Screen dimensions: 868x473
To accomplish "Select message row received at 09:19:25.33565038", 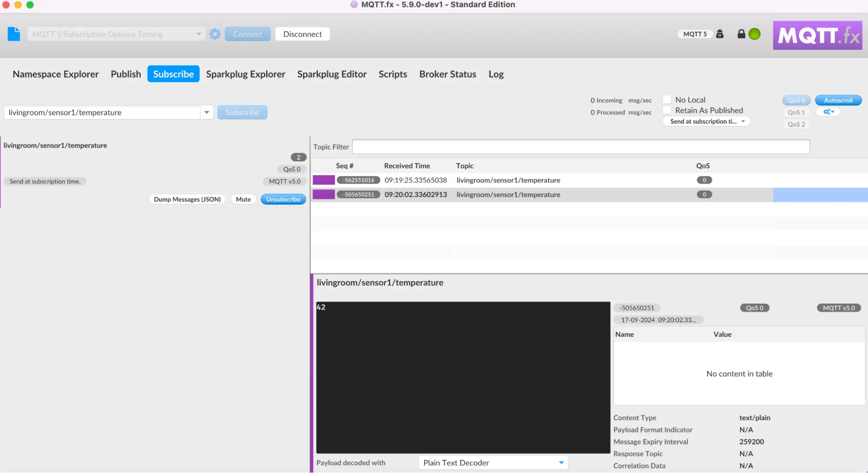I will pos(590,180).
